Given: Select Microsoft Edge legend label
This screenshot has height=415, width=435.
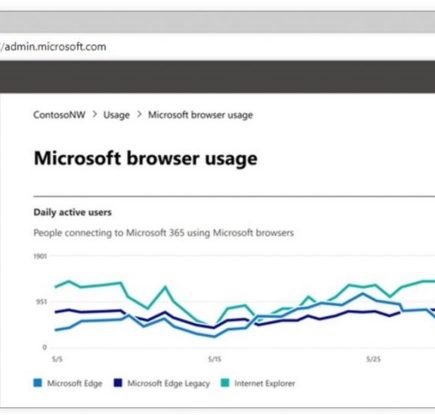Looking at the screenshot, I should (74, 383).
